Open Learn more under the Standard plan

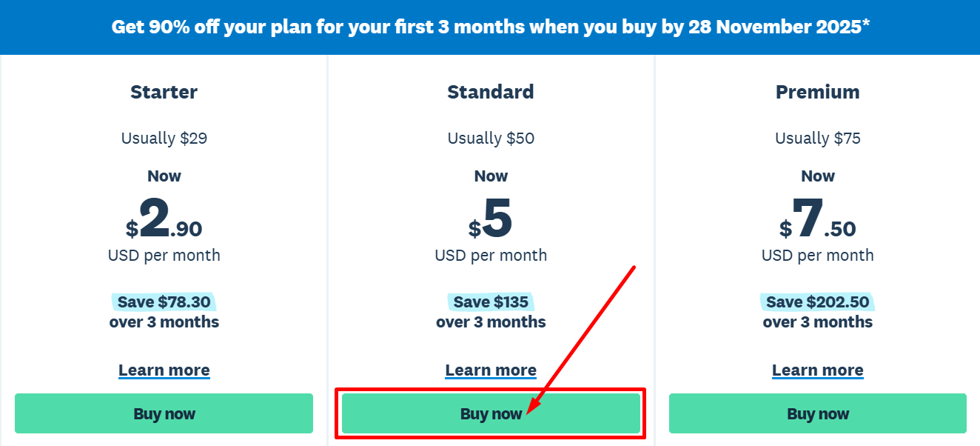(491, 370)
